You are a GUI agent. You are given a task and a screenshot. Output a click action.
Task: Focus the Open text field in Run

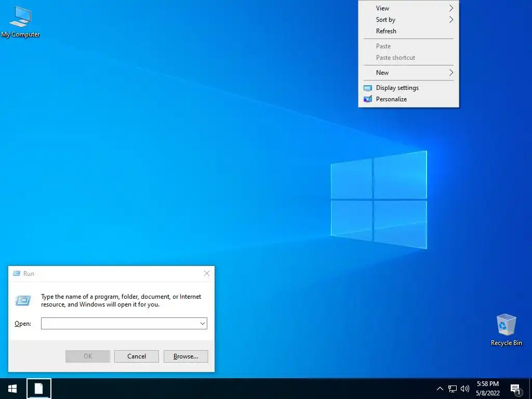[x=120, y=323]
